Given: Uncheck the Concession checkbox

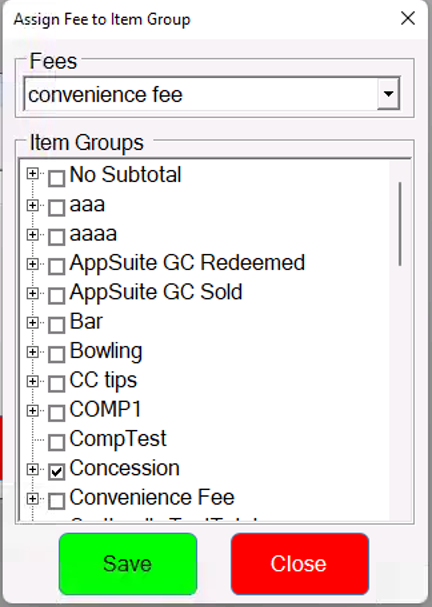Looking at the screenshot, I should point(57,472).
